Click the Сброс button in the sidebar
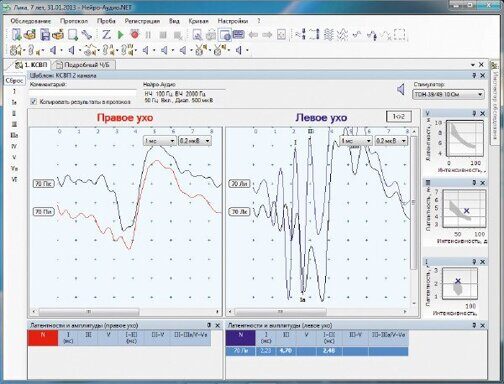Screen dimensions: 504x384 15,81
